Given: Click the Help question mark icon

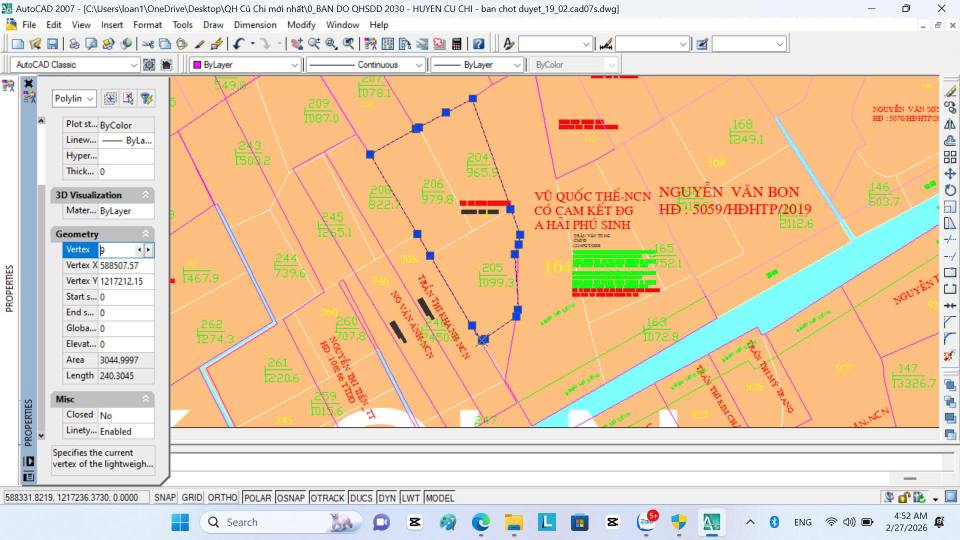Looking at the screenshot, I should coord(479,44).
